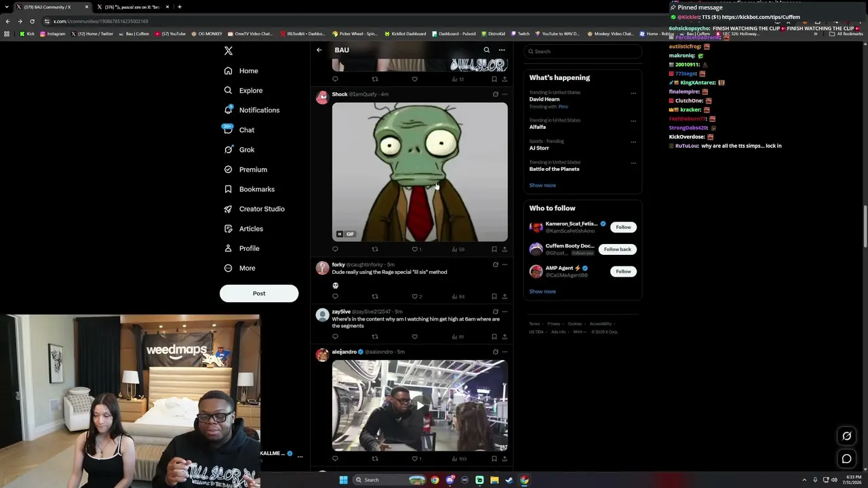Like zay5ive's post

coord(415,336)
